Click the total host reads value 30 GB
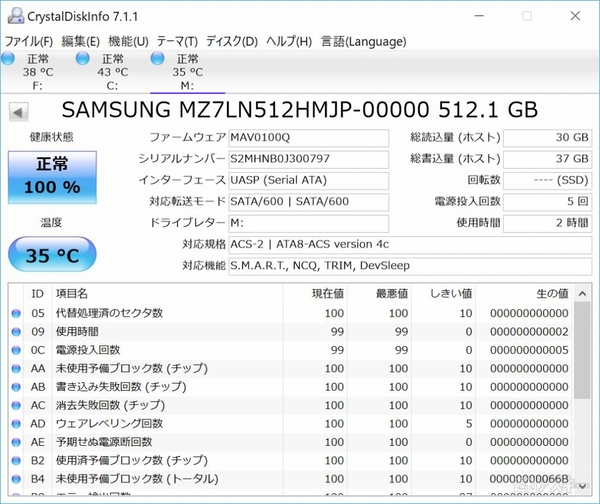Image resolution: width=600 pixels, height=504 pixels. click(x=547, y=138)
